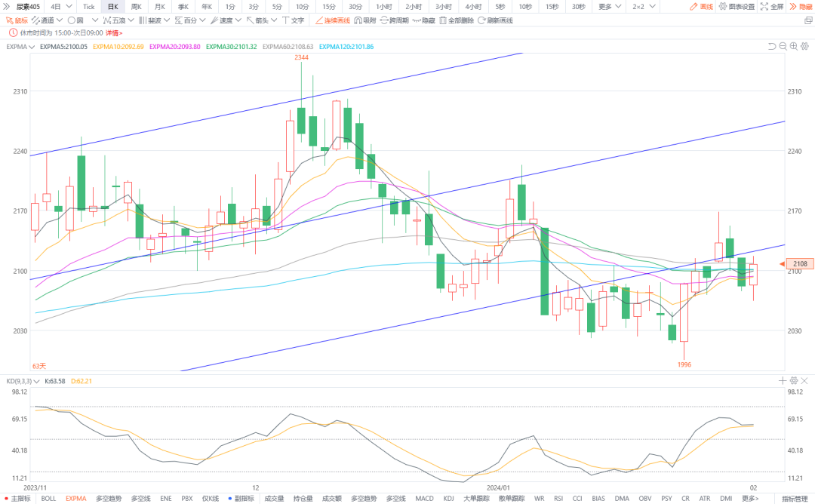Open the 详情> trading hours link
815x504 pixels.
(114, 32)
